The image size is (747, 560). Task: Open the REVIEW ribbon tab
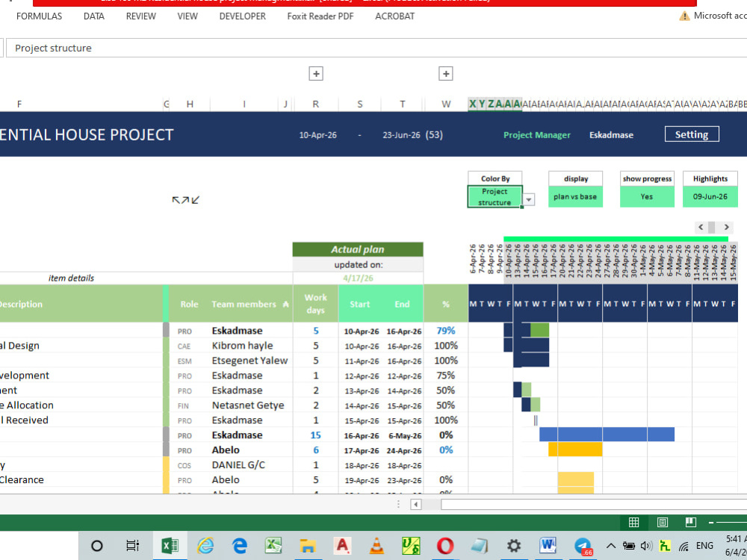[x=140, y=16]
